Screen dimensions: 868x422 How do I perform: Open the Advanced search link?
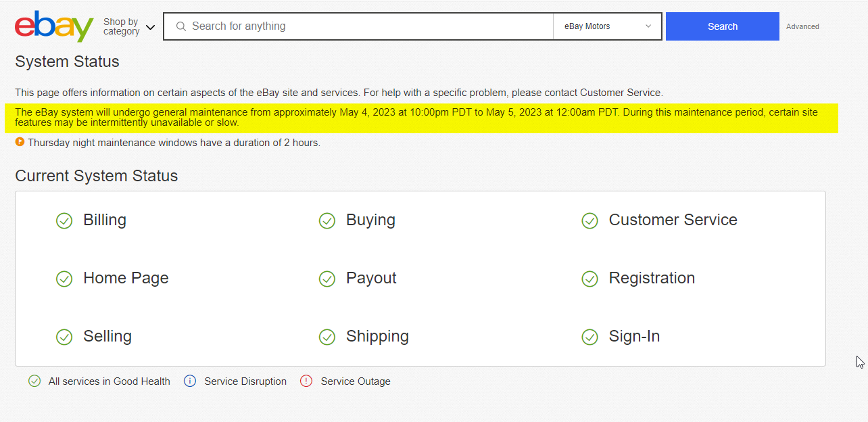coord(802,26)
